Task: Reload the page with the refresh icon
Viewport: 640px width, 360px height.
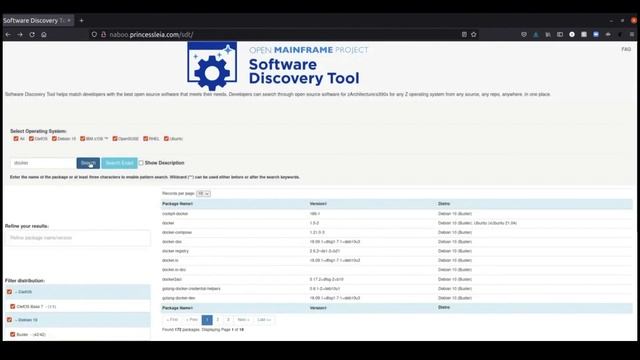Action: coord(32,35)
